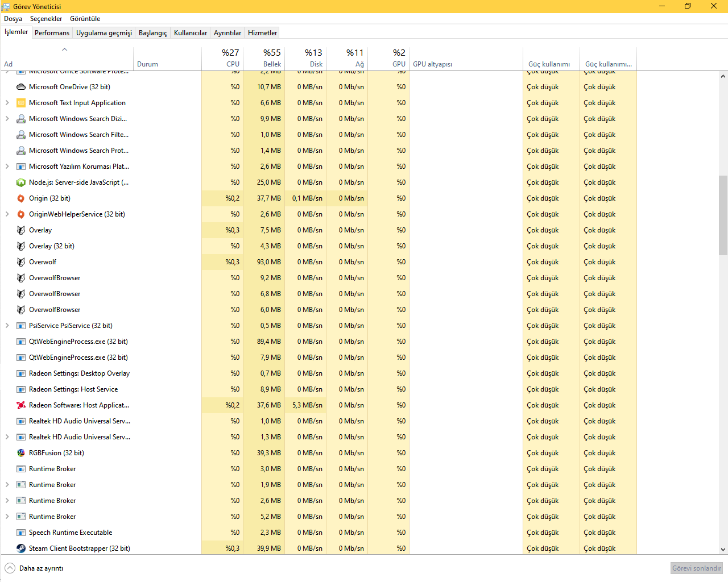The width and height of the screenshot is (728, 582).
Task: Expand Microsoft Text Input Application group
Action: 7,103
